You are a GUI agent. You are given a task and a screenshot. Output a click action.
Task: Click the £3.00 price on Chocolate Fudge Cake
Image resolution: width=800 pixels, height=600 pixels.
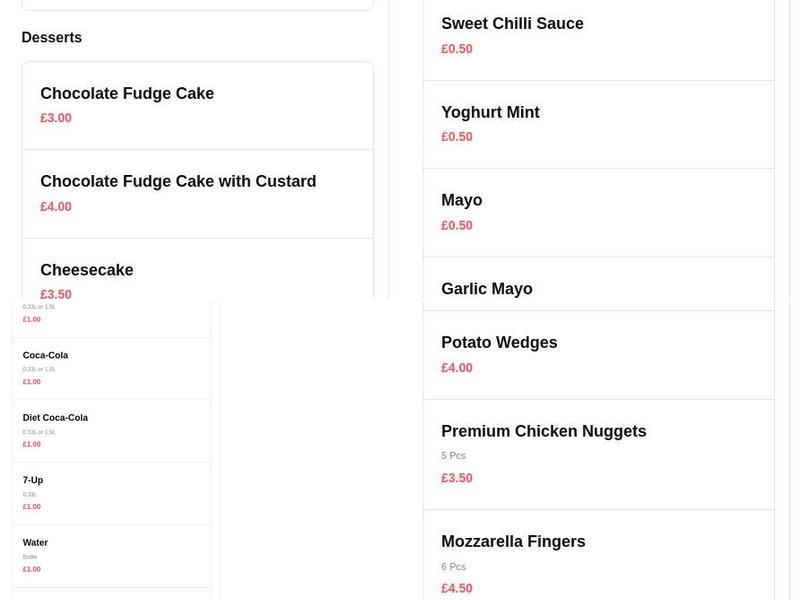click(53, 117)
